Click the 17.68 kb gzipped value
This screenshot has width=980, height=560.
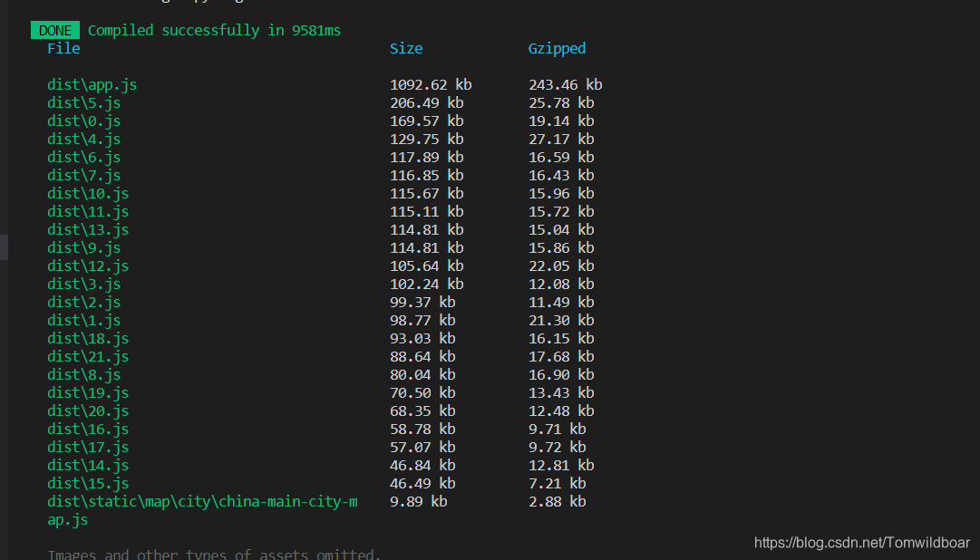(x=561, y=356)
